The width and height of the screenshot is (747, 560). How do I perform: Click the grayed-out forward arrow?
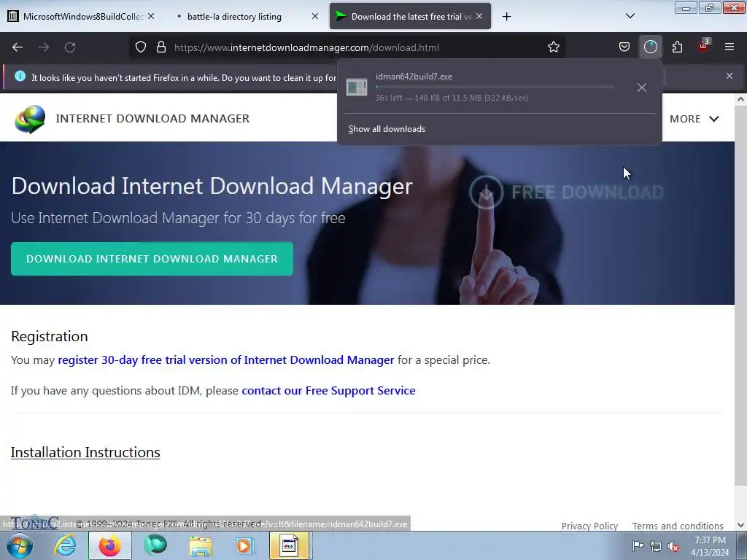click(x=44, y=47)
